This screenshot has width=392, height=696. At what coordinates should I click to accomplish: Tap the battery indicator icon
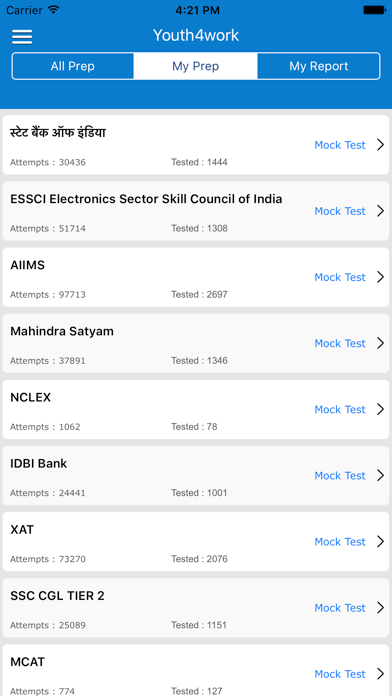tap(373, 10)
